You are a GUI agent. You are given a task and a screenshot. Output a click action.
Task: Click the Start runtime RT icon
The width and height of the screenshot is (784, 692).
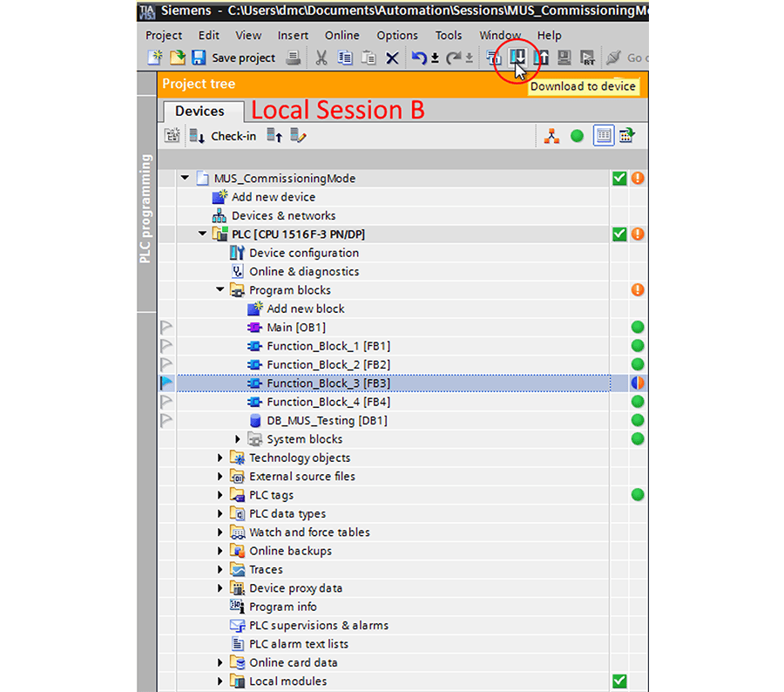(x=587, y=58)
